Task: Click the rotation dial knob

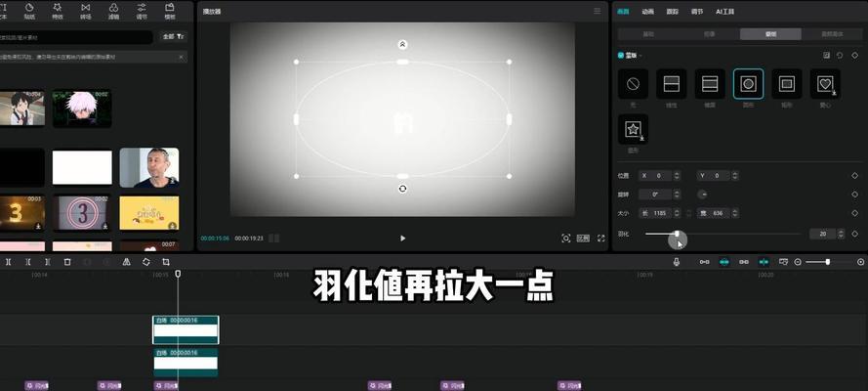Action: (x=702, y=195)
